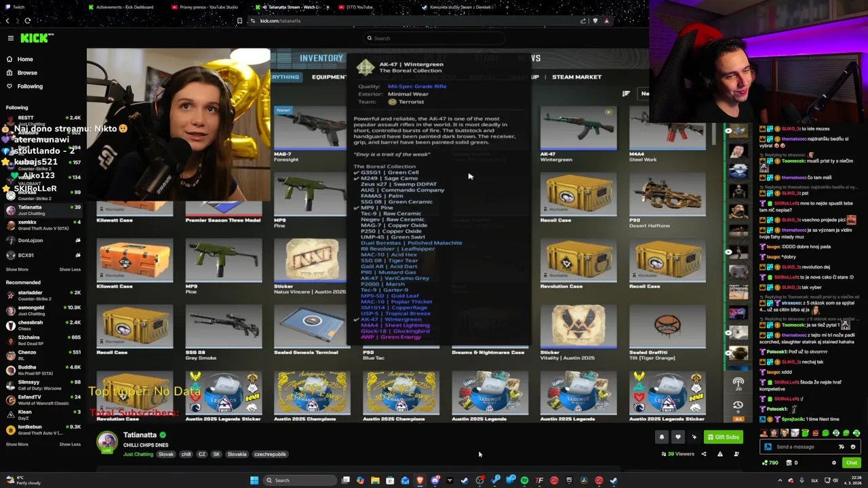Show More recommended channels

click(17, 444)
